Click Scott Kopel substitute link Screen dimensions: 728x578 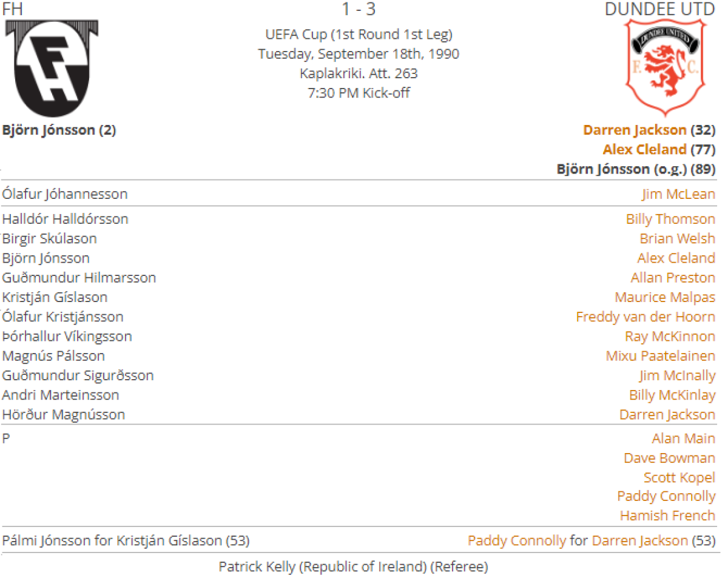tap(679, 477)
